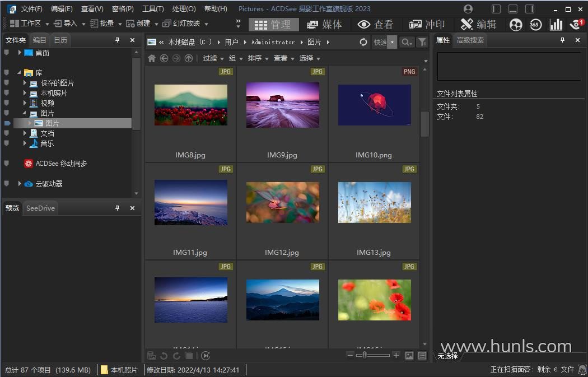Open the message center eye icon
This screenshot has width=588, height=377.
576,25
